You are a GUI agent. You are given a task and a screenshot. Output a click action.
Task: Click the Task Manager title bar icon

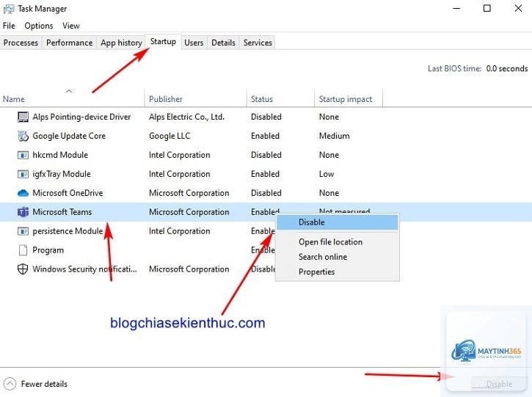click(9, 9)
